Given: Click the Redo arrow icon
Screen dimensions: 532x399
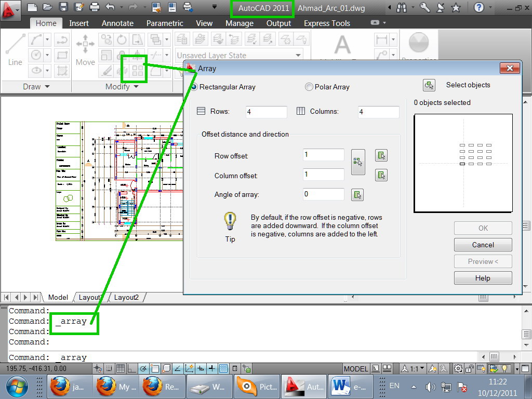Looking at the screenshot, I should point(132,7).
